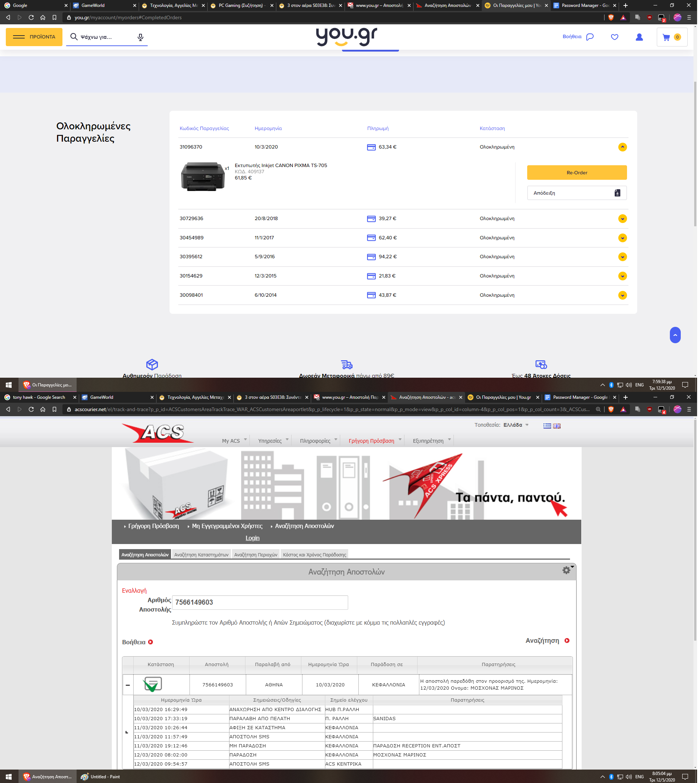The height and width of the screenshot is (783, 700).
Task: Open the Πληροφορίες dropdown menu
Action: coord(318,441)
